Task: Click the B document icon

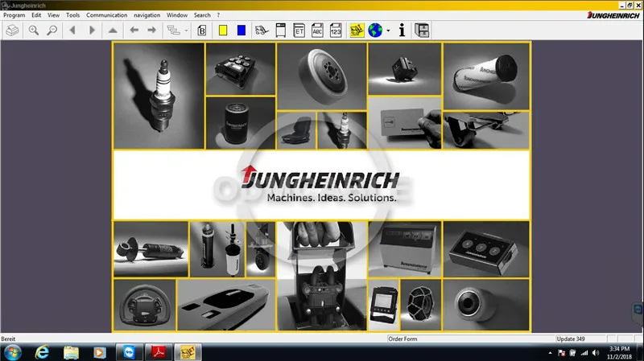Action: pyautogui.click(x=202, y=31)
